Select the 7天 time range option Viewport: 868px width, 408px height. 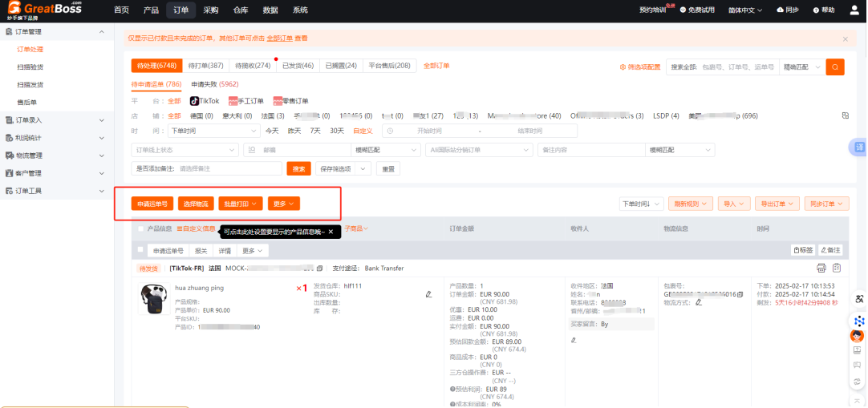coord(315,131)
